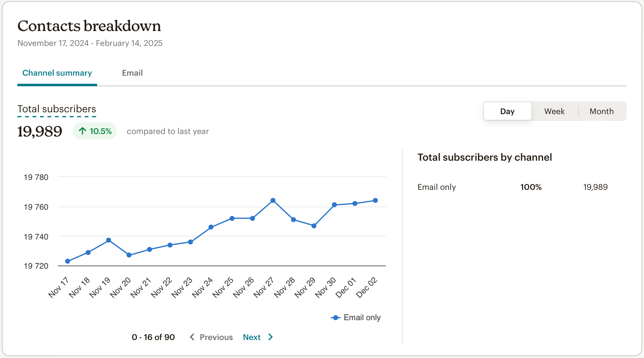Switch chart granularity to Month
Image resolution: width=644 pixels, height=358 pixels.
[x=602, y=111]
